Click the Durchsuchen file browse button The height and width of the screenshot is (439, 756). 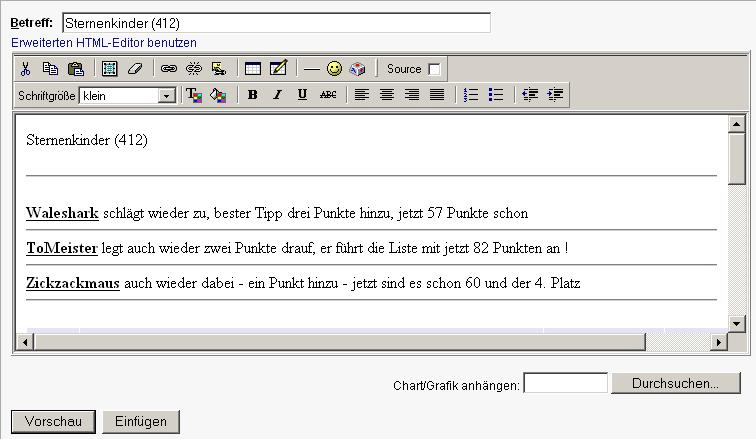coord(675,383)
